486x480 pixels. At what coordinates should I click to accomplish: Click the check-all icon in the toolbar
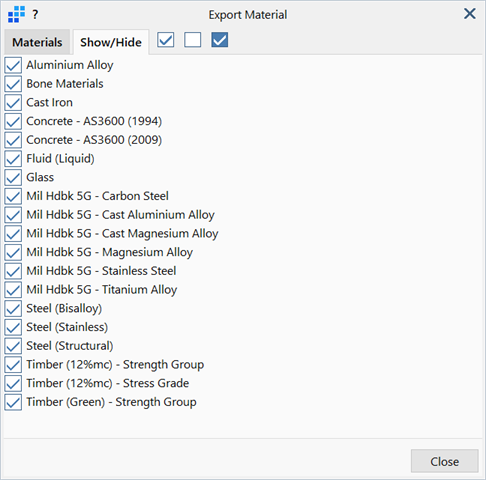[x=165, y=40]
